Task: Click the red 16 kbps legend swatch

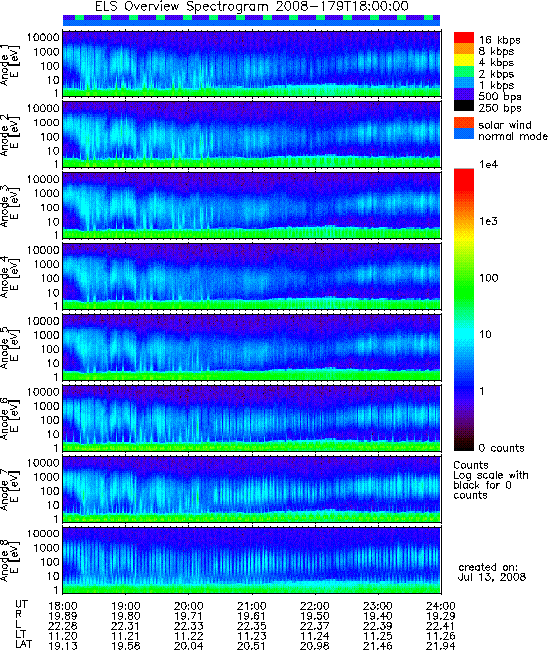Action: click(x=464, y=37)
